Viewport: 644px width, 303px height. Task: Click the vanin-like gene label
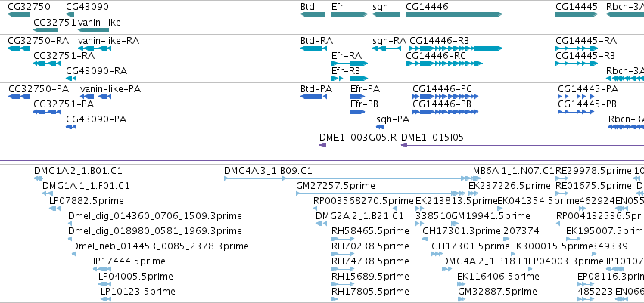tap(99, 22)
